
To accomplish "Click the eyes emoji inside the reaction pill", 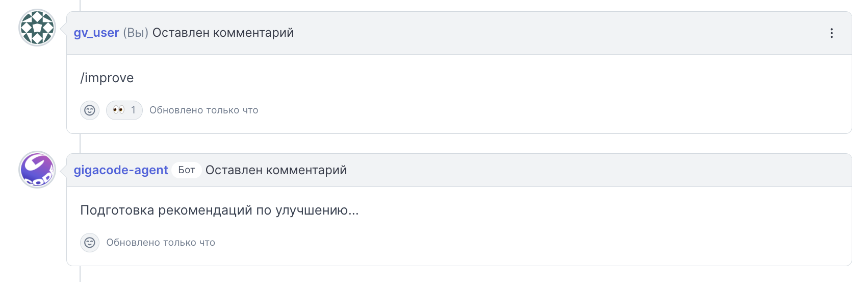I will click(x=119, y=110).
